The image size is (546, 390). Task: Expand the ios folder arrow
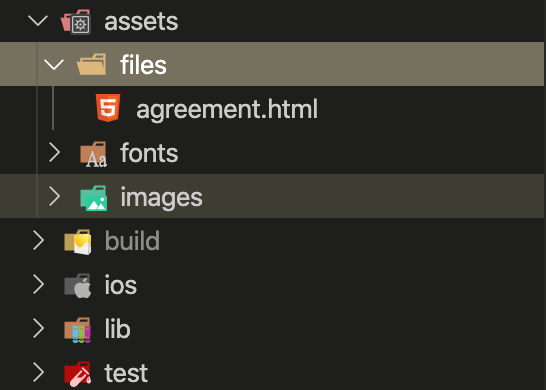[38, 284]
